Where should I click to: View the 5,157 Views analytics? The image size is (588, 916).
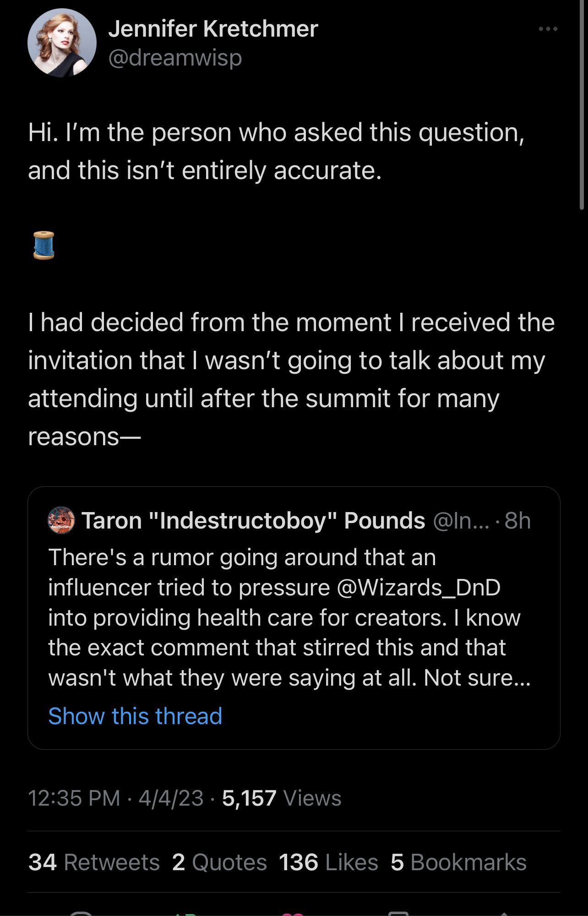281,798
